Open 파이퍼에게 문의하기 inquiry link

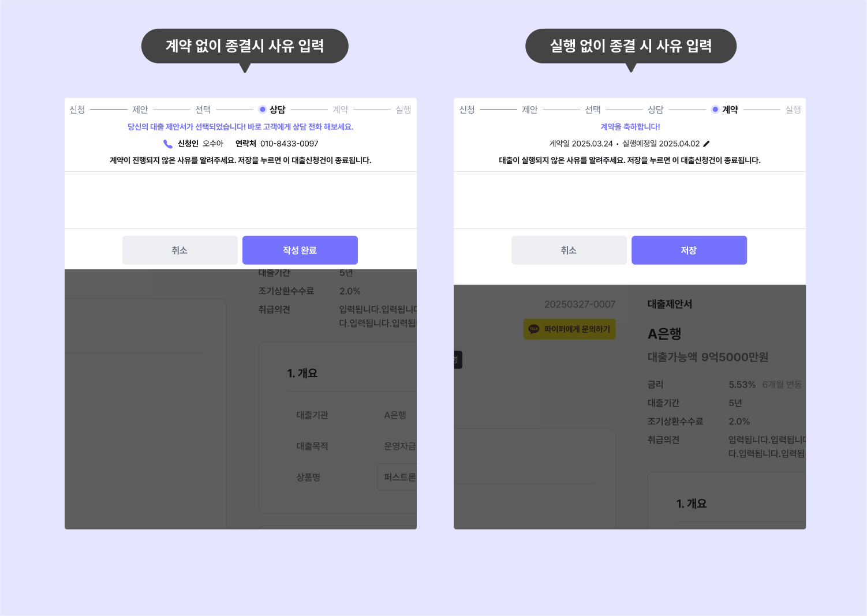pyautogui.click(x=570, y=329)
